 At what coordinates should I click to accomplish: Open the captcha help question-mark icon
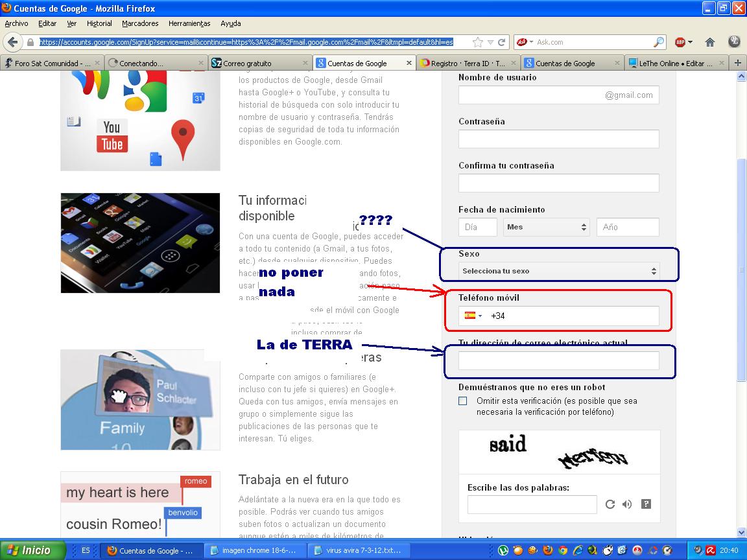pos(646,504)
